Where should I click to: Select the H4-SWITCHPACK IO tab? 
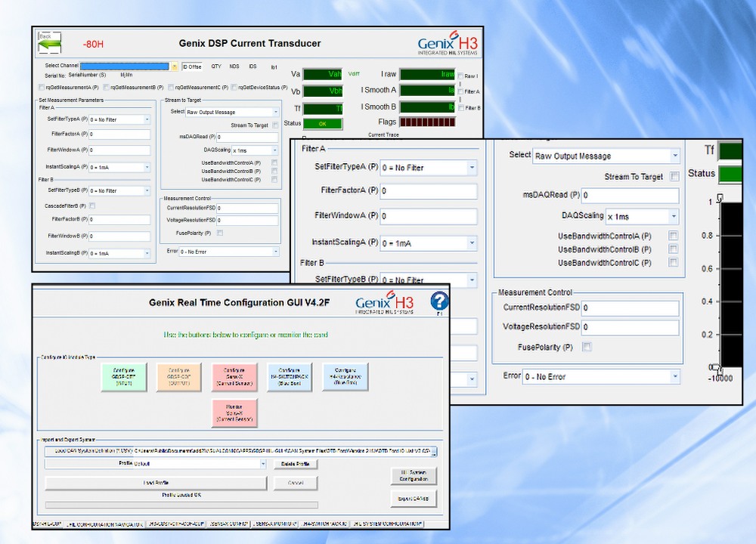coord(323,523)
